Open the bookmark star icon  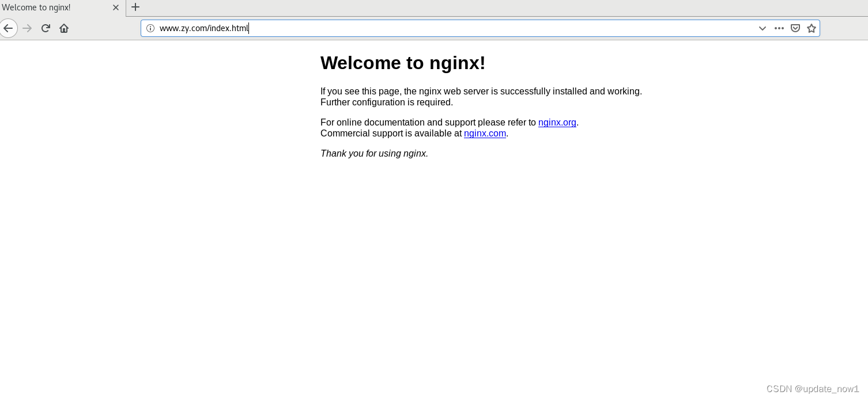812,28
